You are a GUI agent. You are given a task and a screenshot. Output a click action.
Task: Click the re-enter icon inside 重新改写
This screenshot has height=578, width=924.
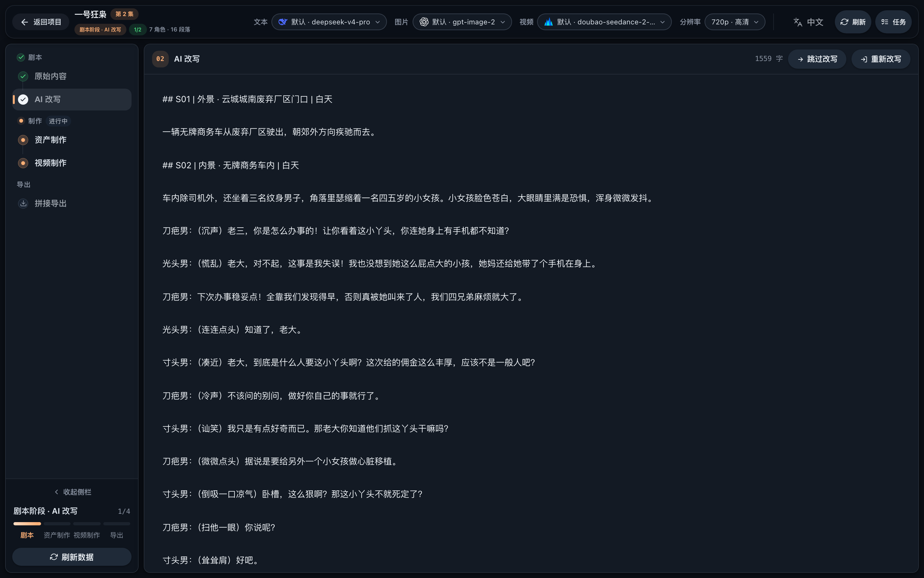864,59
